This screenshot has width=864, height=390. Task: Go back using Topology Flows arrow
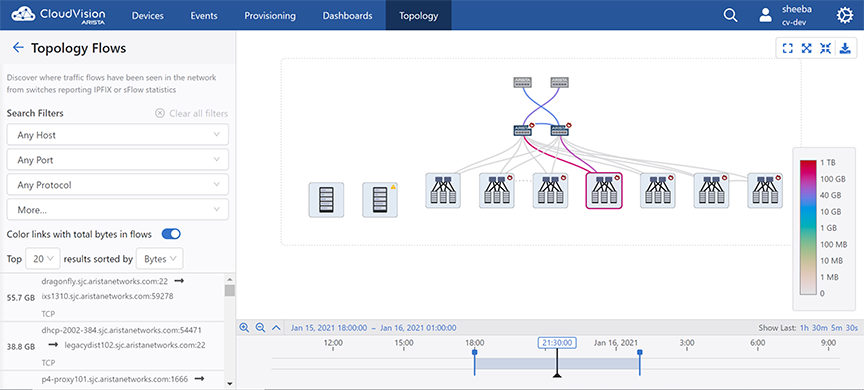18,48
